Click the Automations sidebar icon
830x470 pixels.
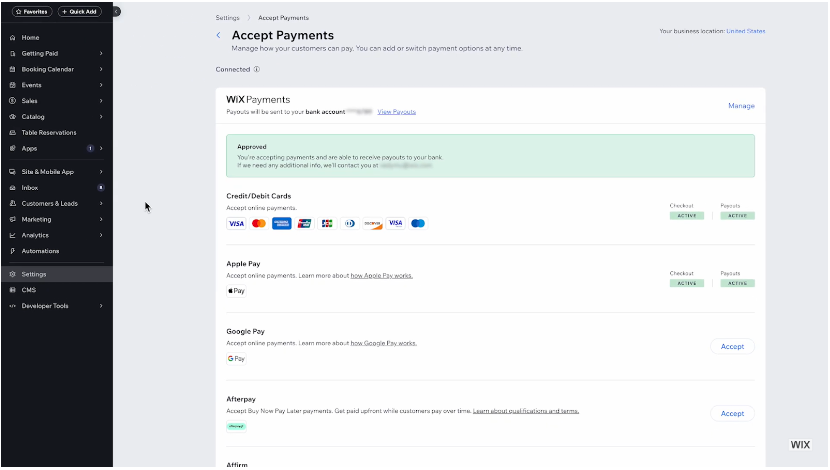point(13,251)
